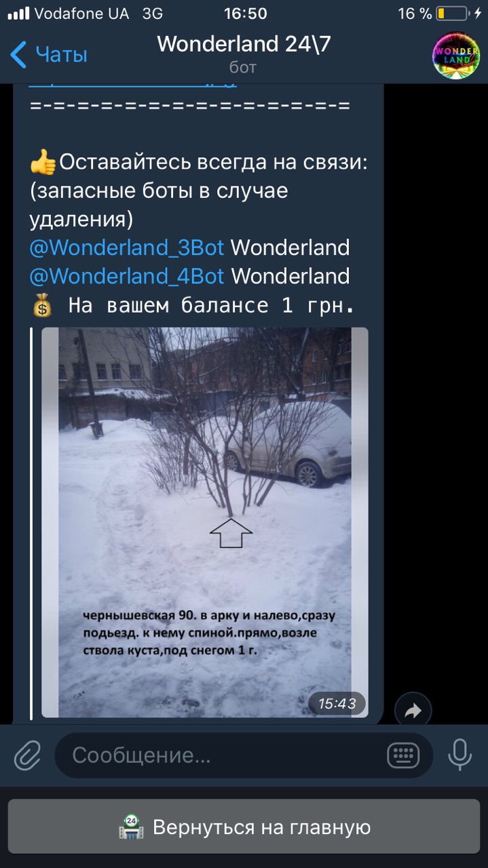Tap the 15:43 timestamp on the photo

point(337,704)
